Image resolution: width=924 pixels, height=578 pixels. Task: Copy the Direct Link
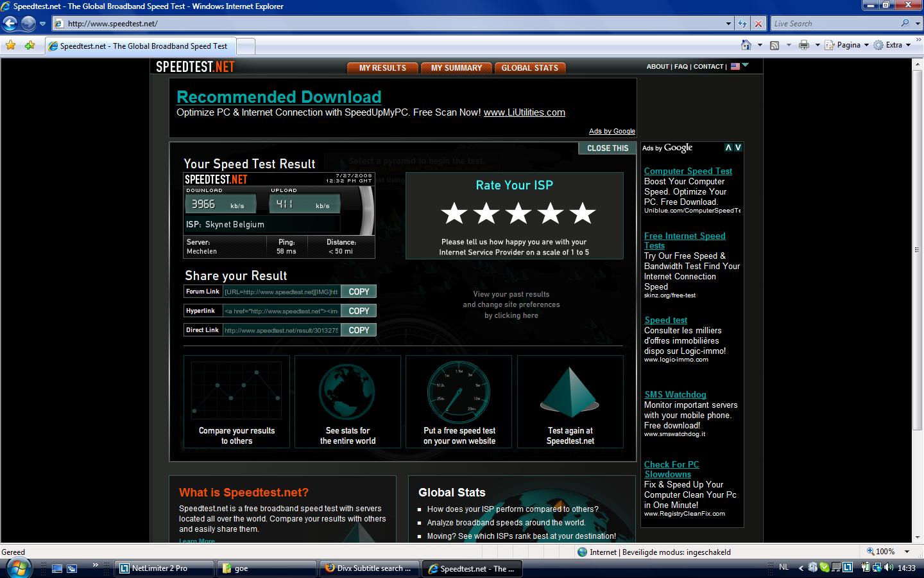[359, 330]
